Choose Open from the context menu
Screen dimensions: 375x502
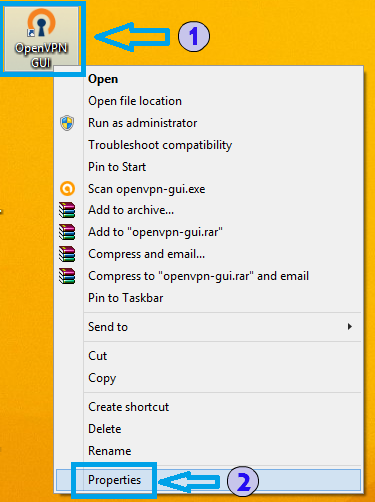click(x=208, y=79)
